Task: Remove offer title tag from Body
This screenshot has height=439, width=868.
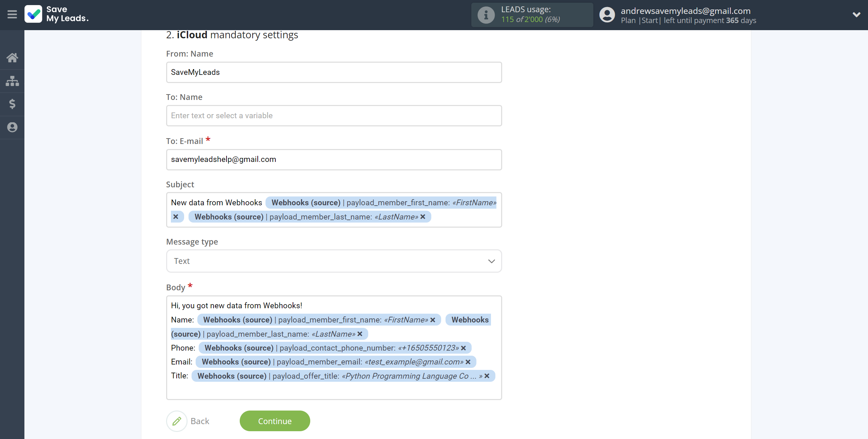Action: (487, 376)
